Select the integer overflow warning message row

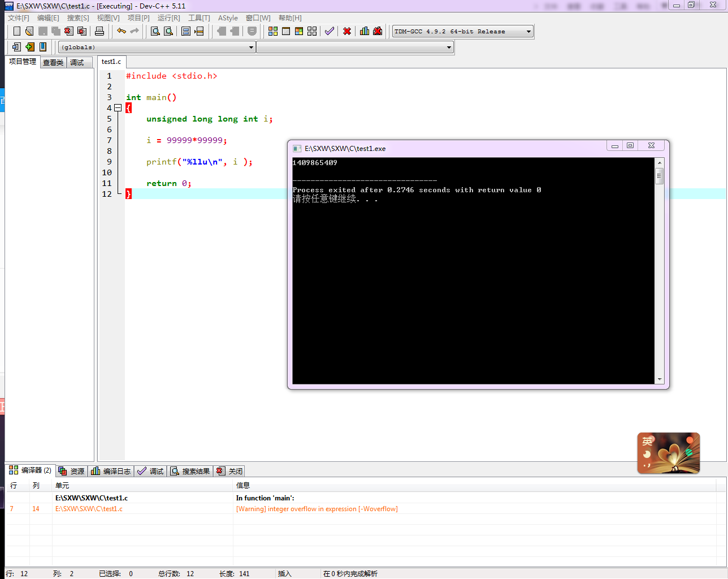click(x=362, y=509)
